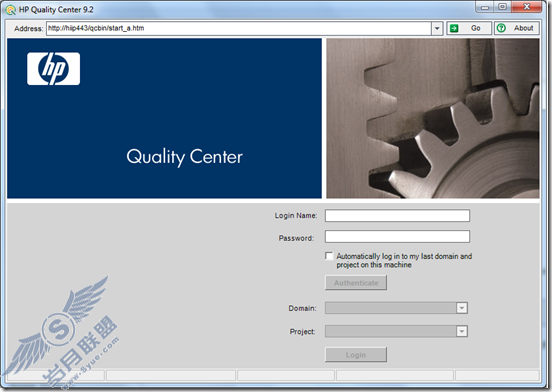Click the HP Quality Center title bar icon
Viewport: 552px width, 392px height.
[x=11, y=10]
